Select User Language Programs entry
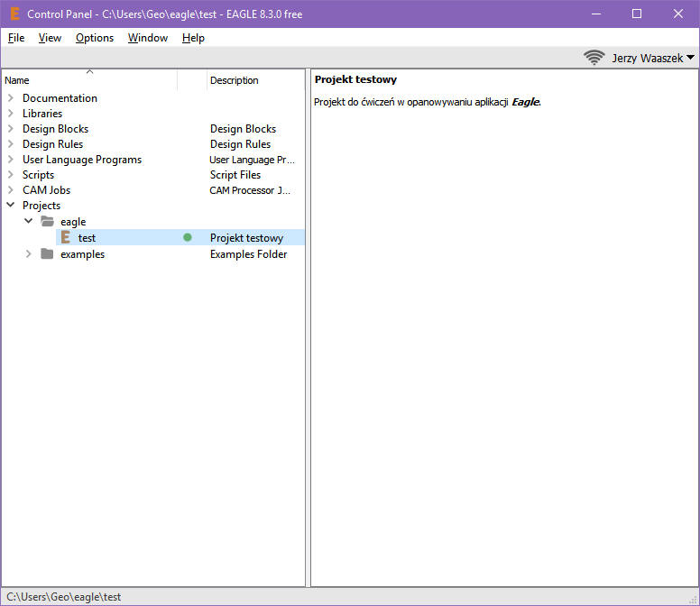The height and width of the screenshot is (606, 700). 81,160
